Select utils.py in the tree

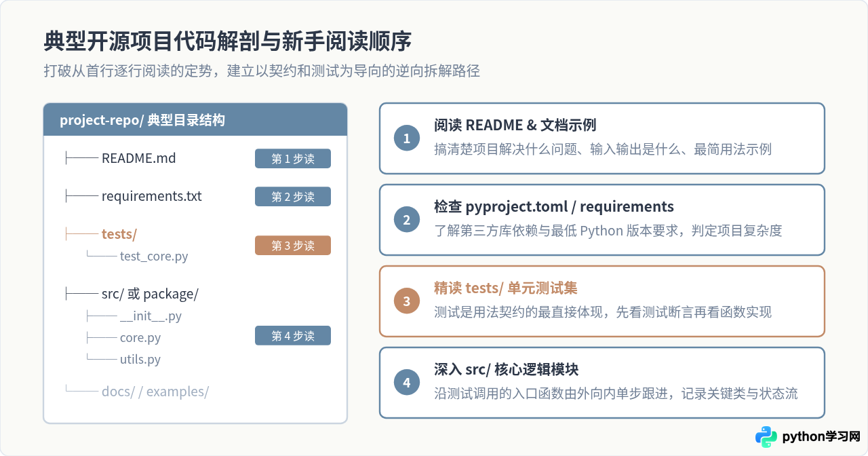coord(140,360)
